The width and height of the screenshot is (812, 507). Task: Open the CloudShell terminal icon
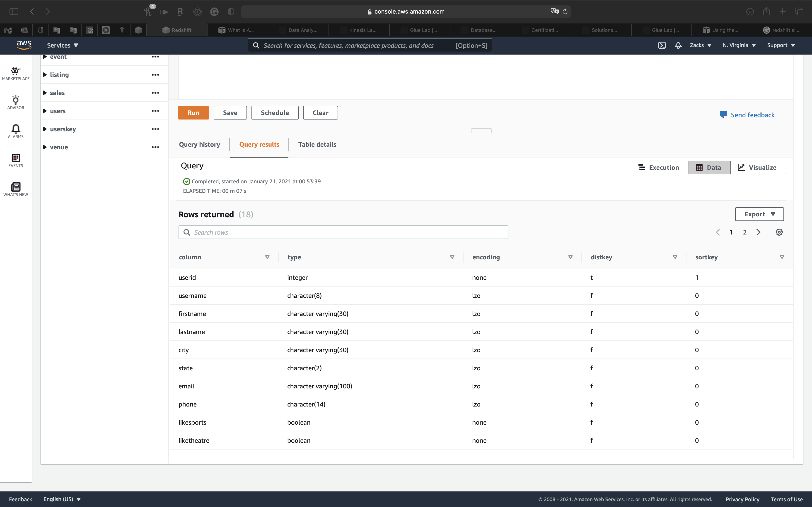click(x=662, y=45)
